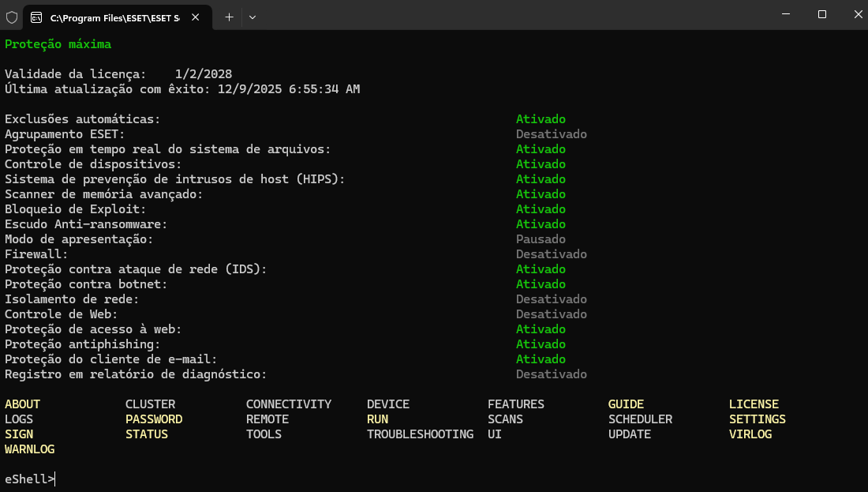This screenshot has width=868, height=492.
Task: Click the shield icon in the title bar
Action: click(12, 17)
